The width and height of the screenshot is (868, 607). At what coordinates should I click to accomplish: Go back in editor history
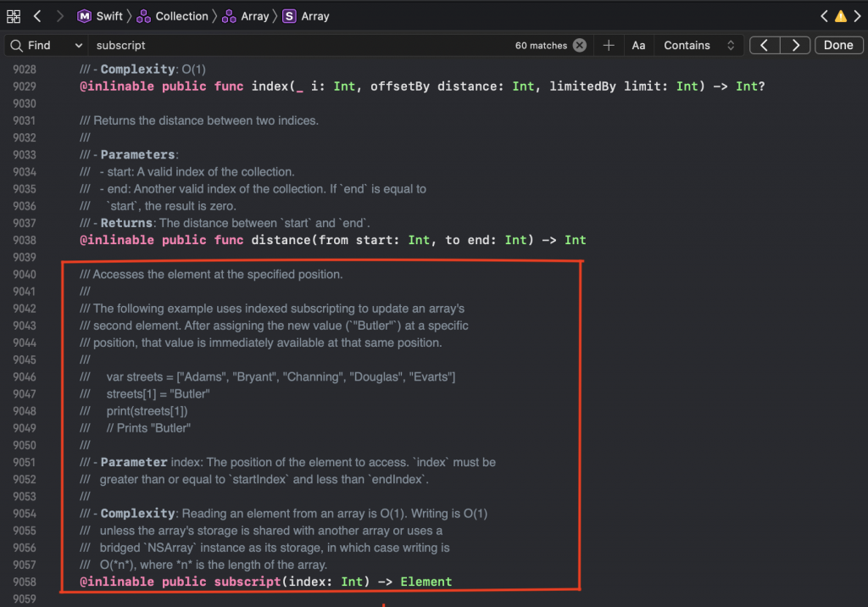click(37, 16)
